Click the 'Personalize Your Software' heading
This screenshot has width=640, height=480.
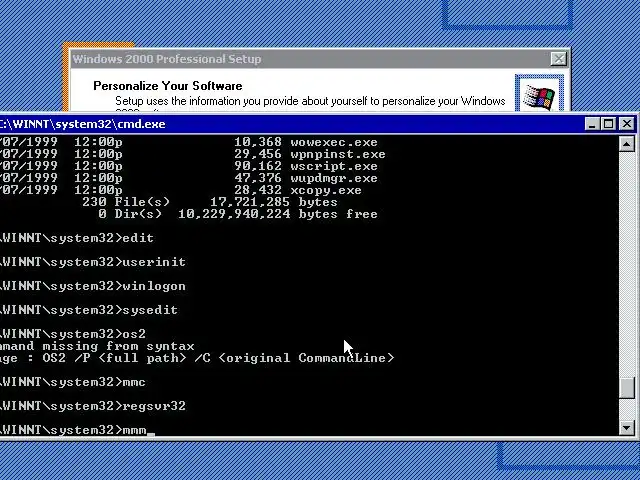[168, 86]
